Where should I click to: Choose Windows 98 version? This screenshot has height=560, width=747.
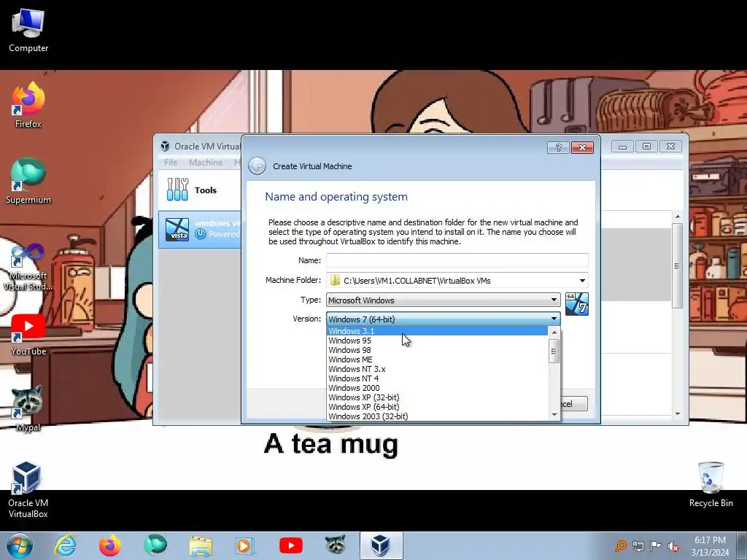tap(437, 350)
